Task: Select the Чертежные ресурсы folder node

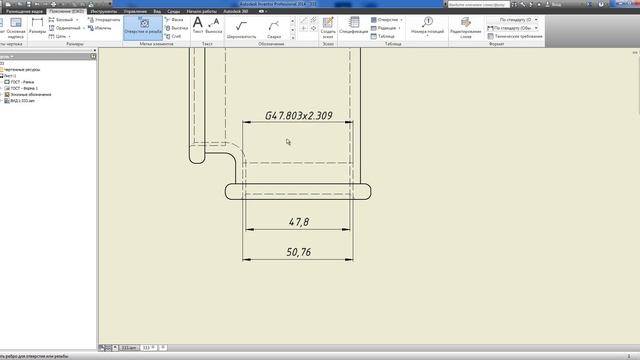Action: (x=20, y=69)
